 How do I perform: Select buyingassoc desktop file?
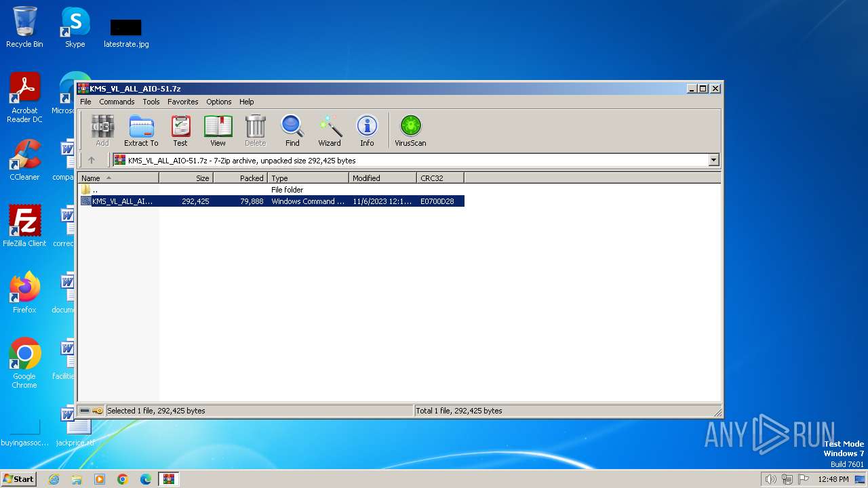click(24, 432)
